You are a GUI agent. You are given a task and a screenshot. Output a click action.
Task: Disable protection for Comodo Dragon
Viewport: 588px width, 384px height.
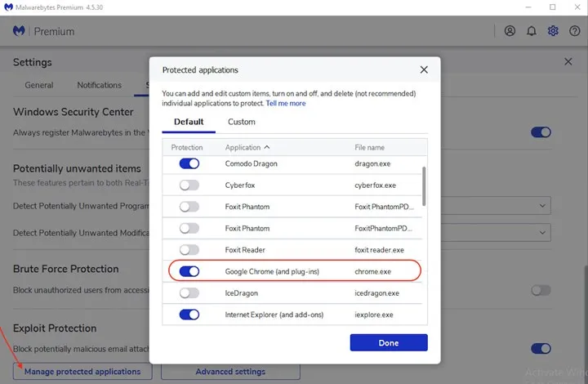[189, 164]
